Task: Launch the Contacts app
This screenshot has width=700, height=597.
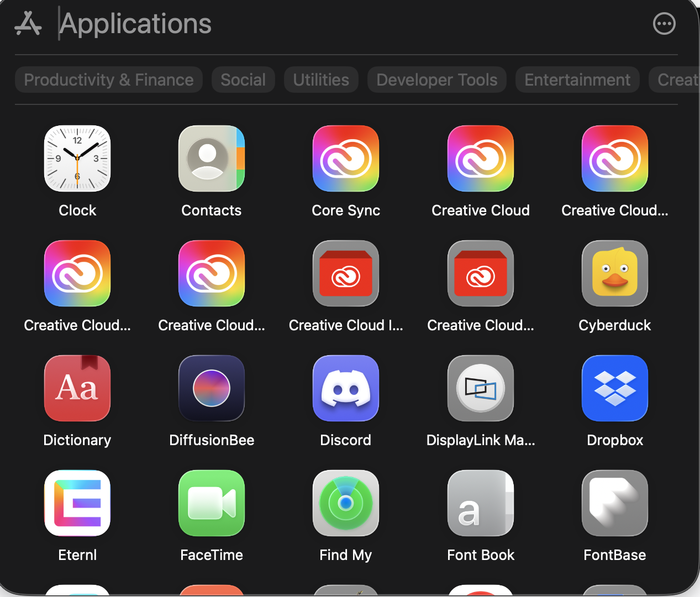Action: [x=212, y=159]
